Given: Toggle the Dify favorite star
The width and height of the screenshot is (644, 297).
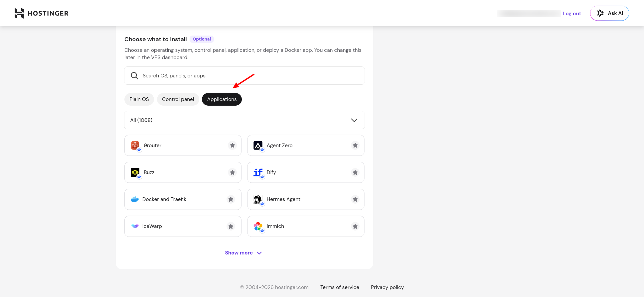Looking at the screenshot, I should point(355,172).
